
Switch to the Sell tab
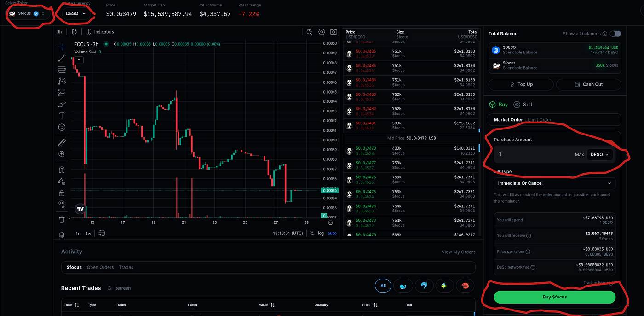[x=523, y=105]
